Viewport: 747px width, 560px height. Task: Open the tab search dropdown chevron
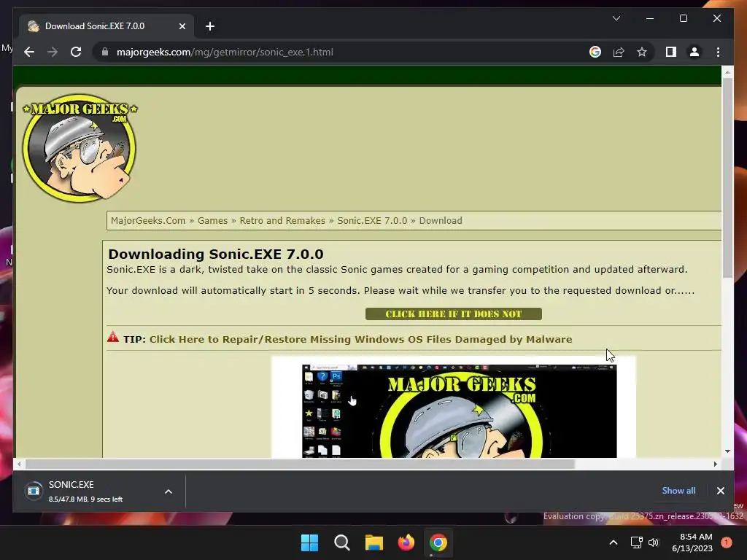616,18
